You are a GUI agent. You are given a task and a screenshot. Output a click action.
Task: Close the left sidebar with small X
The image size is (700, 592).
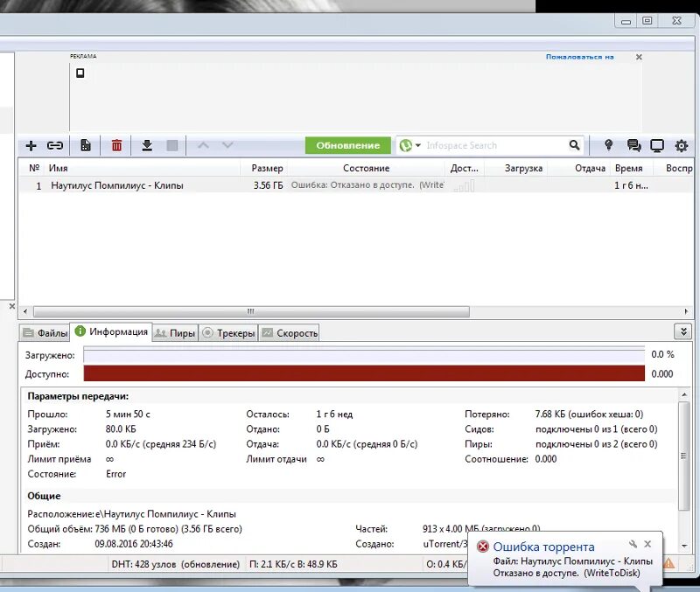tap(12, 306)
